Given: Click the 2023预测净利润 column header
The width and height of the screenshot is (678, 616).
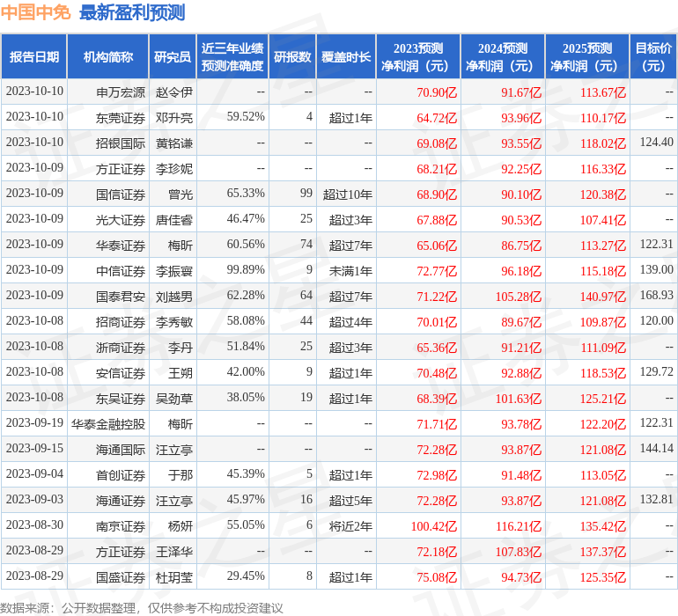Looking at the screenshot, I should coord(418,56).
